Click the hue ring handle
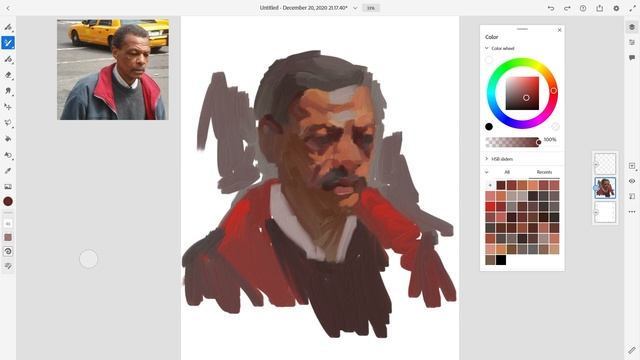 coord(553,91)
